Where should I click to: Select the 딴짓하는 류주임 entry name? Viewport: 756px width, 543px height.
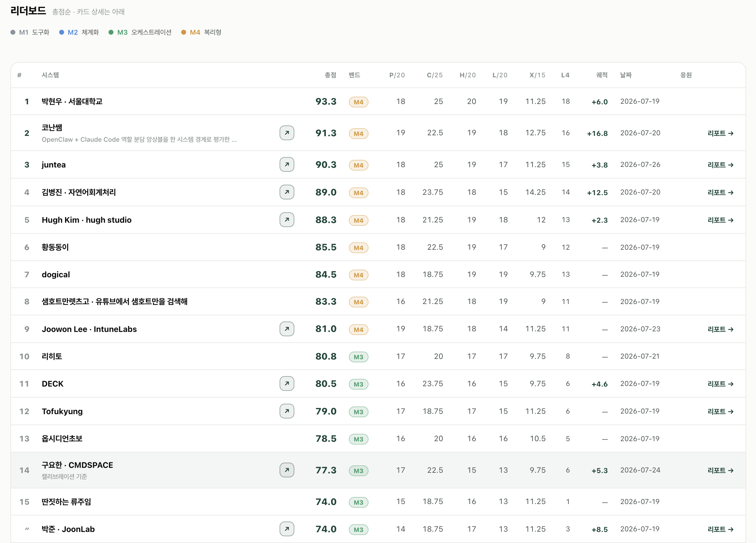(x=66, y=502)
